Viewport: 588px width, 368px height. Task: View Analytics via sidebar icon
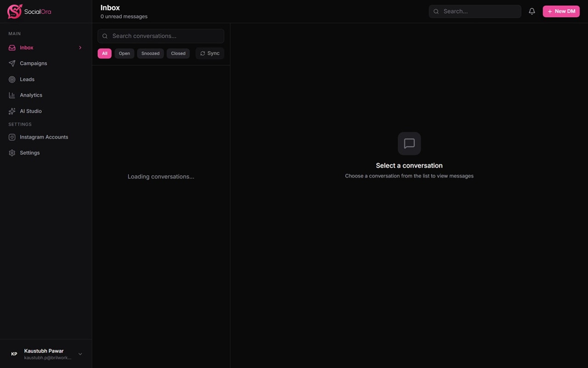tap(12, 95)
